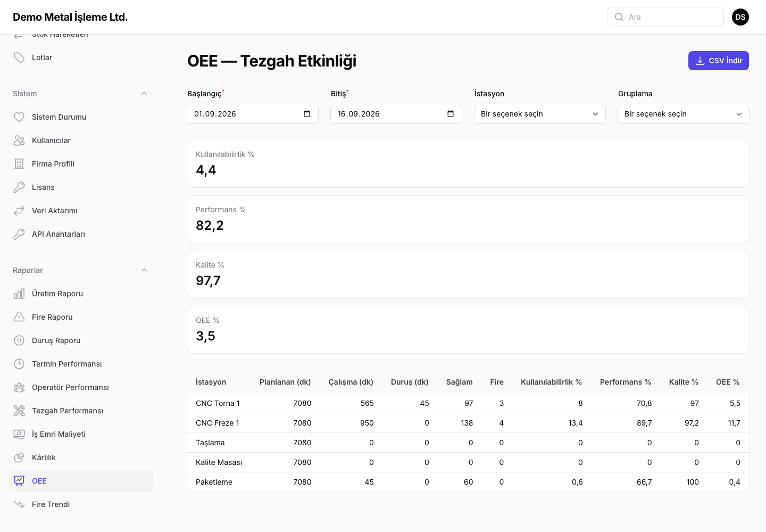Click the Fire Trendi trend icon
The height and width of the screenshot is (532, 766).
pyautogui.click(x=19, y=504)
